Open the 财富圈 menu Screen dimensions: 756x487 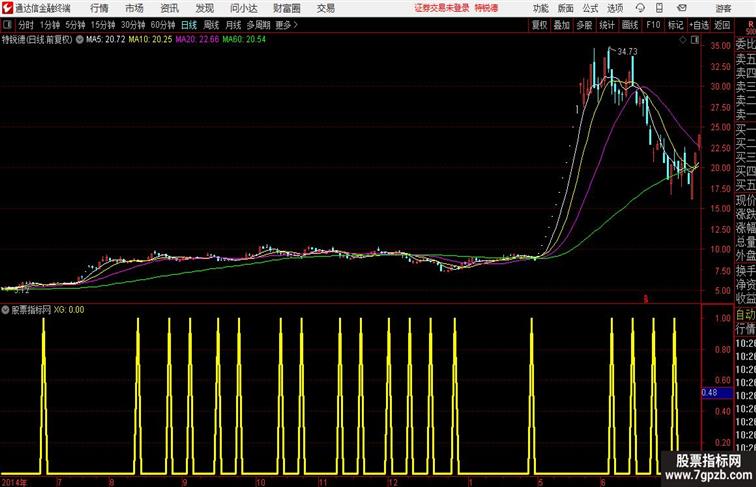point(287,8)
